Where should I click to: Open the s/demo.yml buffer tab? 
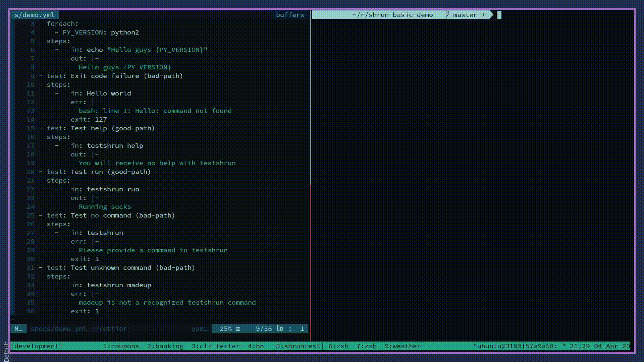(x=34, y=15)
